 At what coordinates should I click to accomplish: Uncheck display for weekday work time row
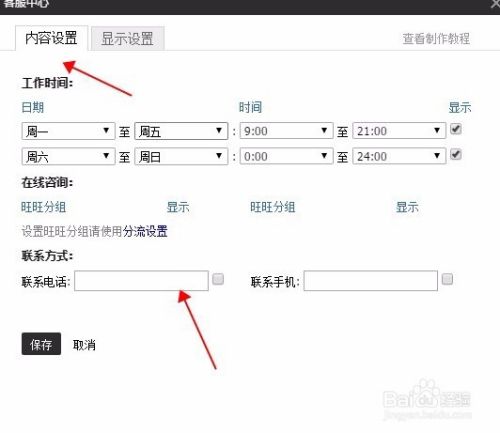coord(456,129)
